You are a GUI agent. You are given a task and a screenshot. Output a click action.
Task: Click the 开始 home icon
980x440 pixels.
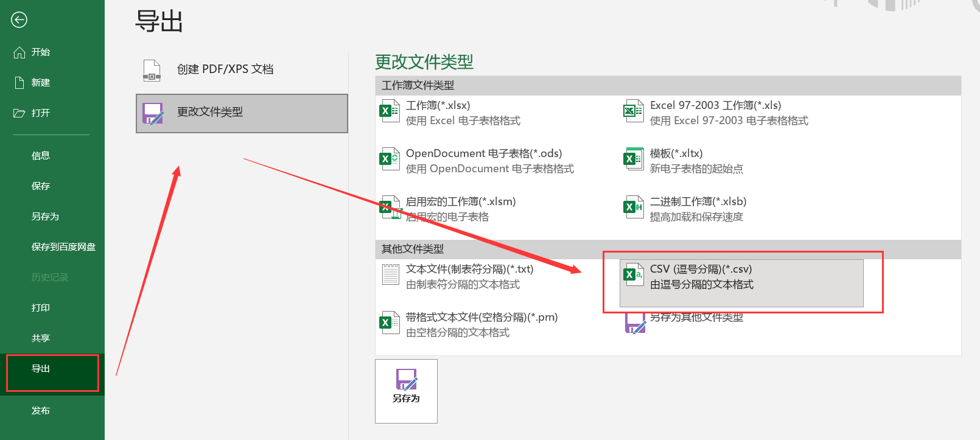click(19, 52)
